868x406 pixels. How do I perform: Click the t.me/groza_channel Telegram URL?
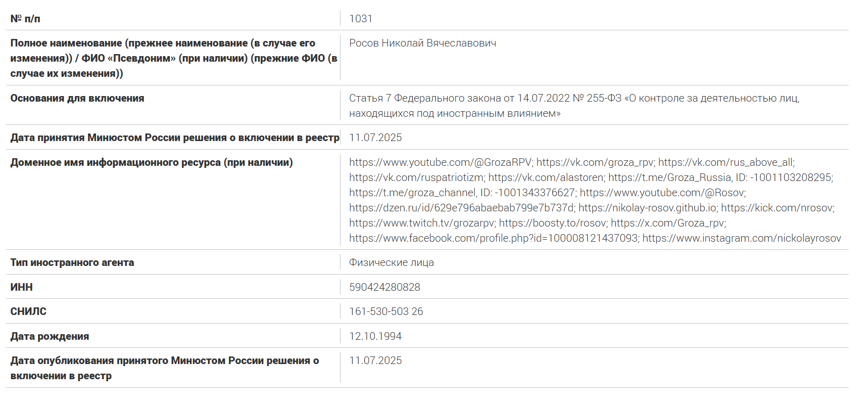click(412, 193)
